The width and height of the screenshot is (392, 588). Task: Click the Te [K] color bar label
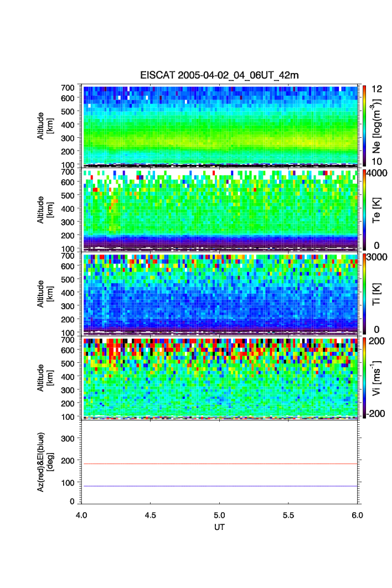coord(377,209)
